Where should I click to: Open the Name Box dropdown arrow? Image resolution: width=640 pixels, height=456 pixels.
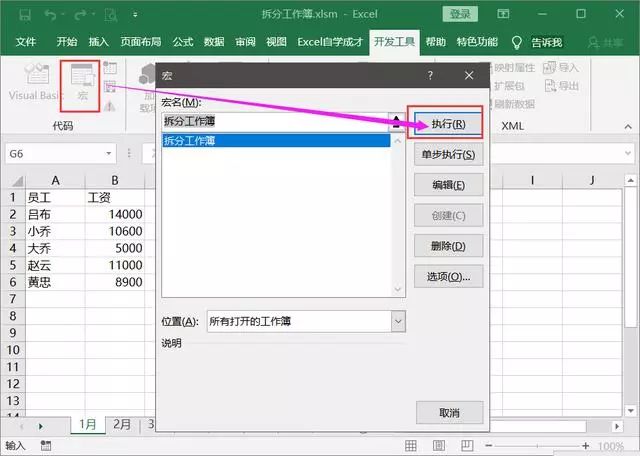[x=109, y=153]
